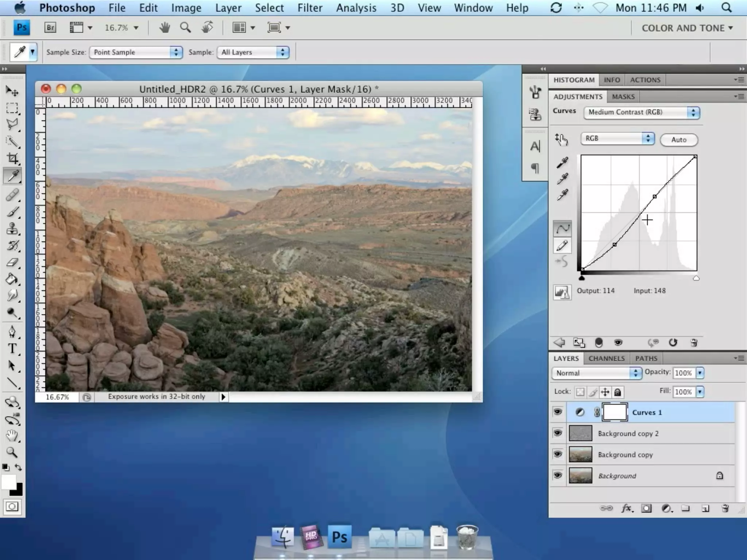Select the Crop tool
The width and height of the screenshot is (747, 560).
(12, 158)
